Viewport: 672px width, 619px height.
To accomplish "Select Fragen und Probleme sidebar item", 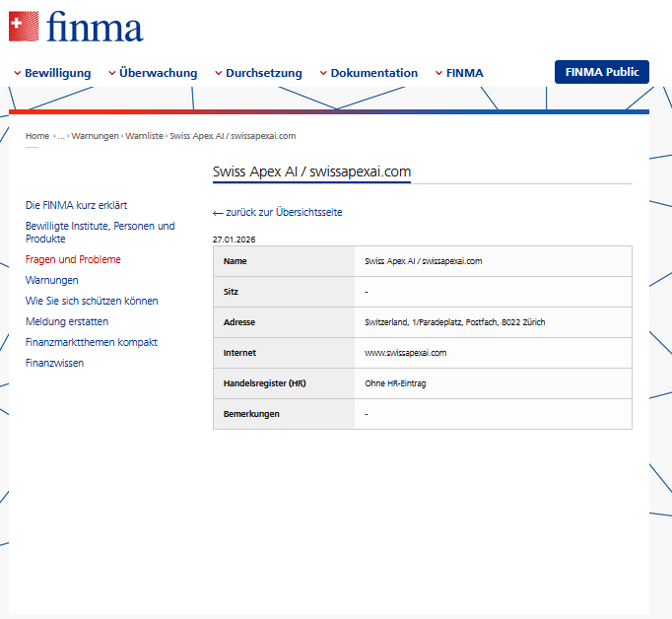I will pyautogui.click(x=73, y=260).
